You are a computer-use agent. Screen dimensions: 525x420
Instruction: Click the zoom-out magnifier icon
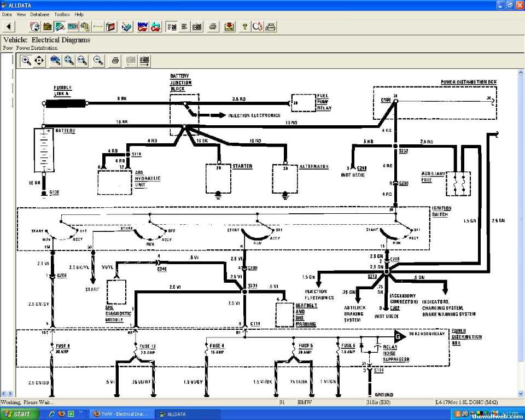[x=98, y=61]
